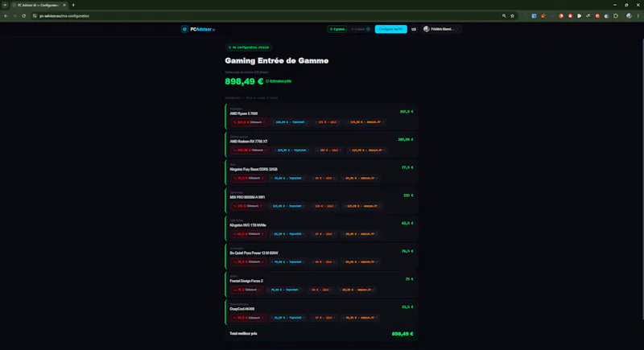Open Cdiscount offer for Be Quiet Pure Power
This screenshot has height=350, width=644.
[x=248, y=261]
